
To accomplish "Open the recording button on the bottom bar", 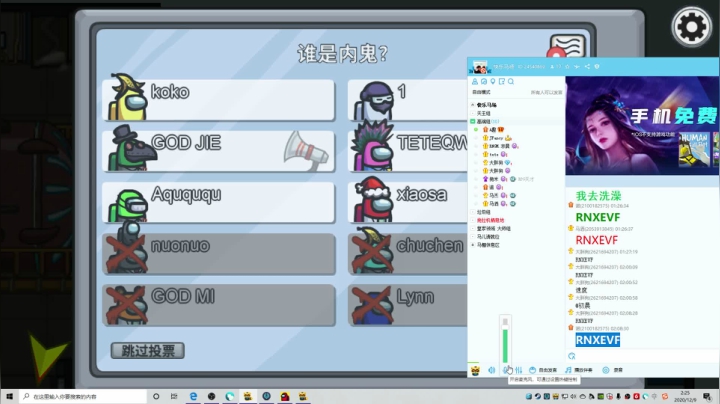I will point(613,370).
